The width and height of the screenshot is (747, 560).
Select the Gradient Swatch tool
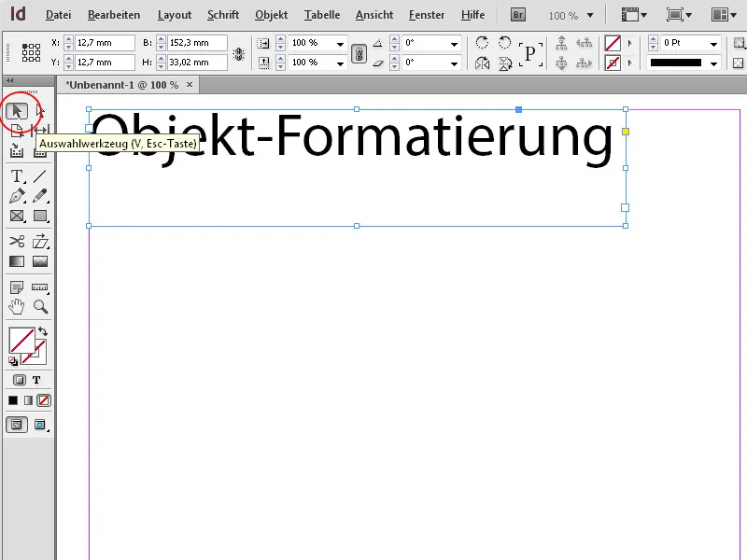point(17,261)
